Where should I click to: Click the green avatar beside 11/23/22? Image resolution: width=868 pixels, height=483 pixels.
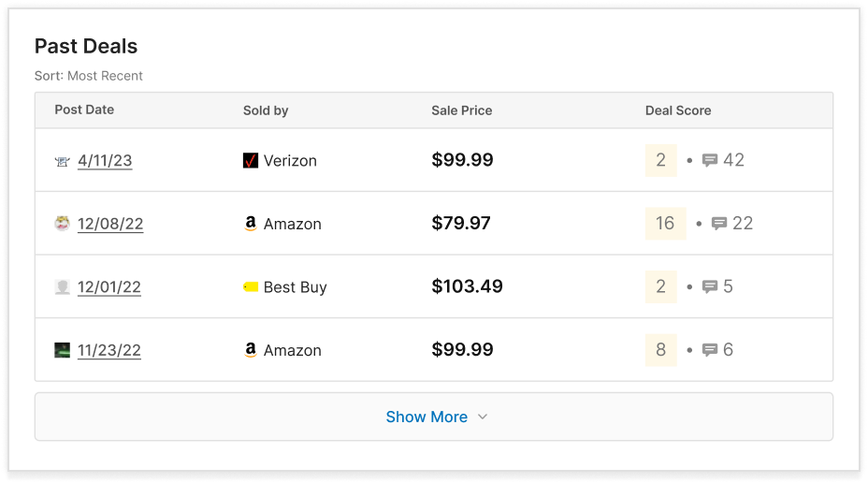pyautogui.click(x=62, y=350)
